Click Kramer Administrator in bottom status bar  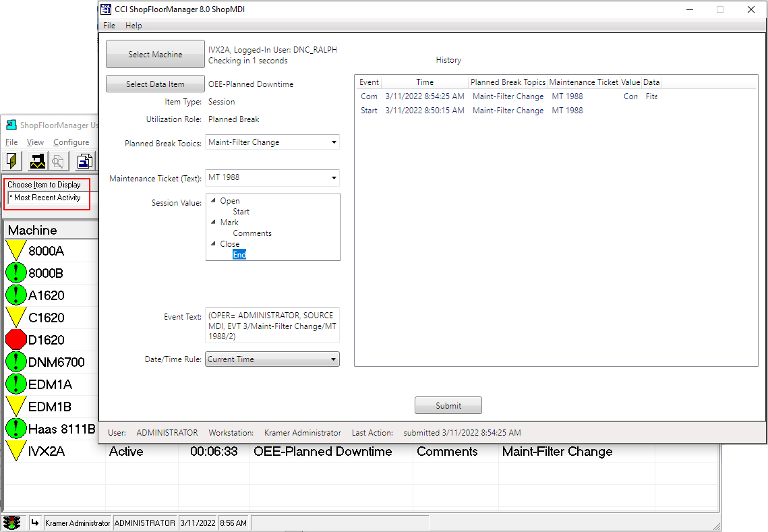(78, 523)
